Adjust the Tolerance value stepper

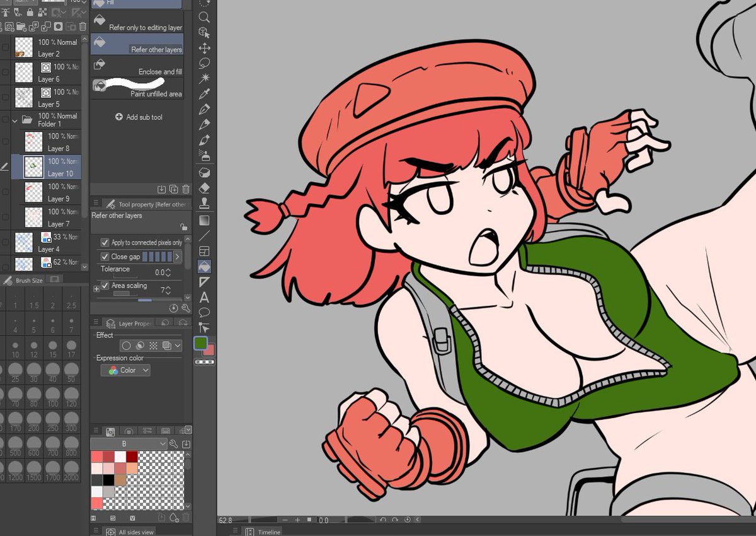point(168,272)
